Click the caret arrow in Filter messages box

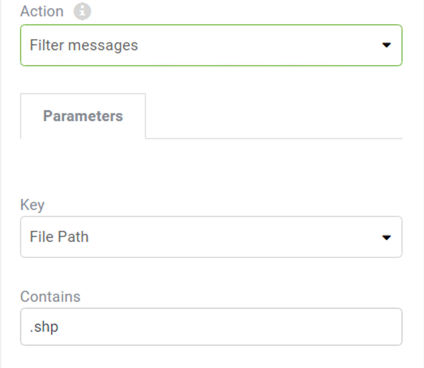pos(386,45)
